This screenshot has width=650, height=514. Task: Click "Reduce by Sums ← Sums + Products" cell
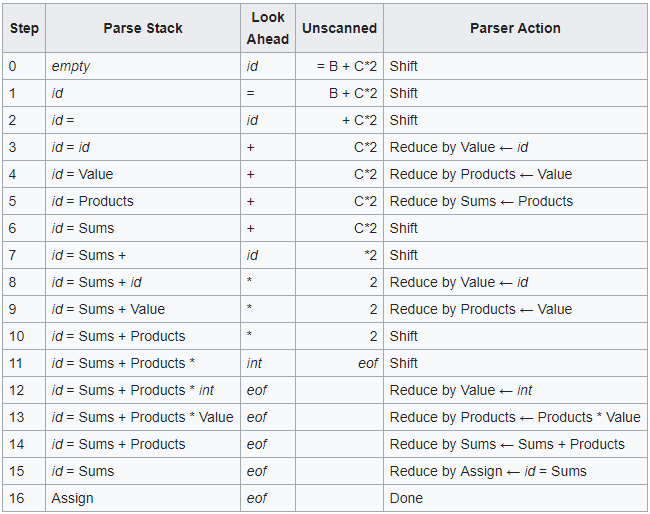coord(507,444)
